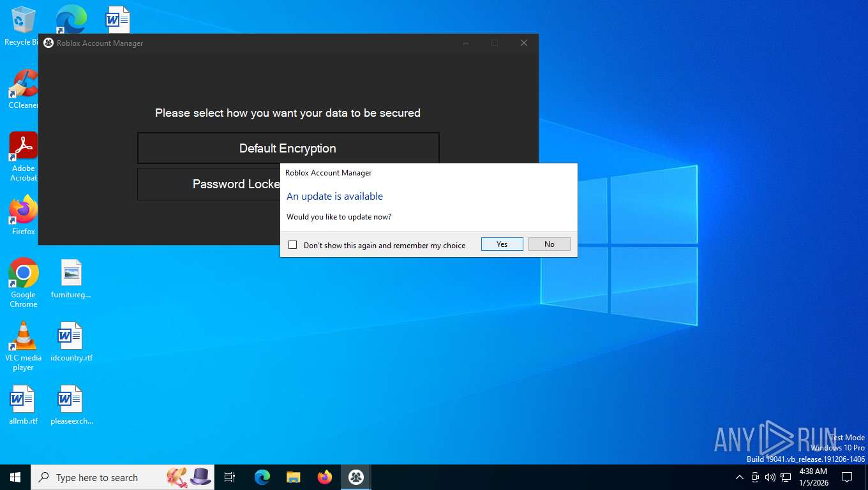This screenshot has height=490, width=868.
Task: Open the notification center
Action: 847,477
